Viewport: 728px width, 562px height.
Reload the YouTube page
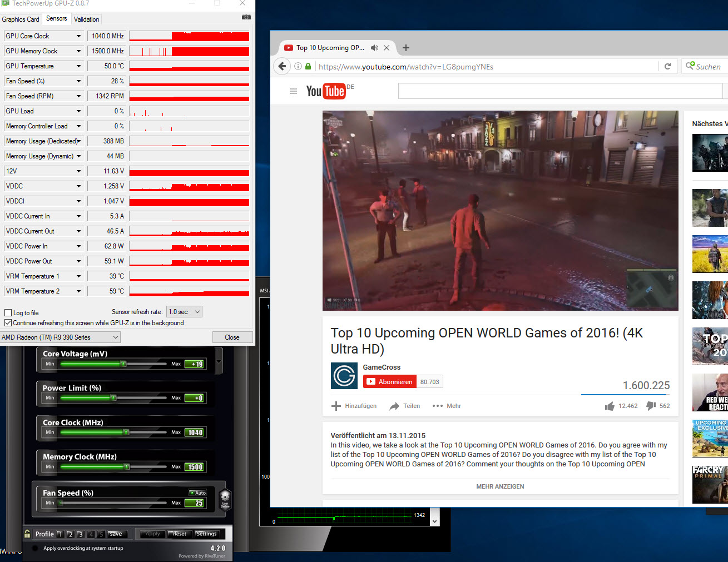point(667,67)
